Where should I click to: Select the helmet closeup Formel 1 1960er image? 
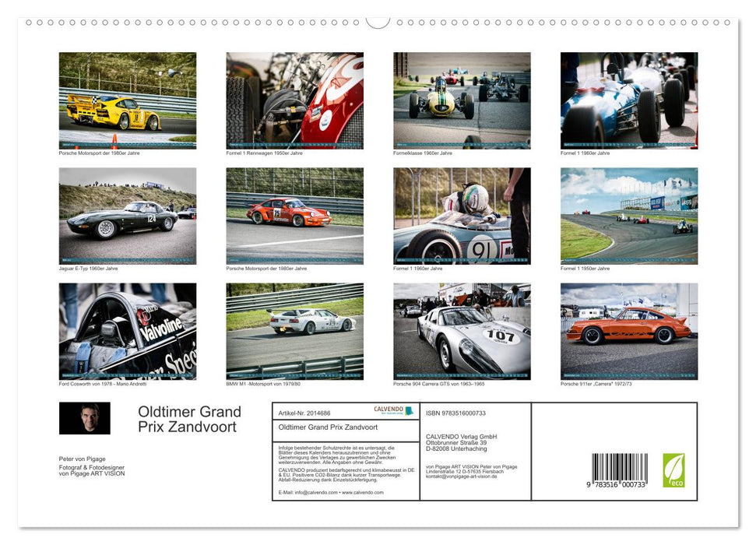(x=461, y=216)
